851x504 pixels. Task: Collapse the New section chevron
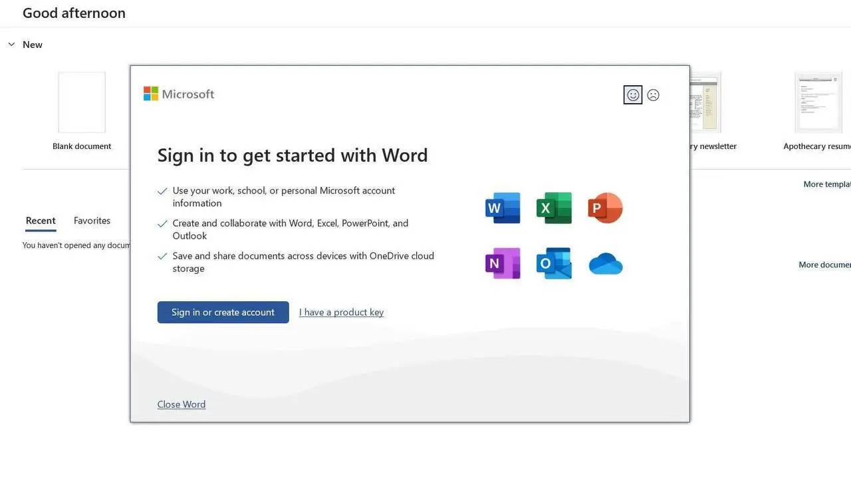pos(11,45)
